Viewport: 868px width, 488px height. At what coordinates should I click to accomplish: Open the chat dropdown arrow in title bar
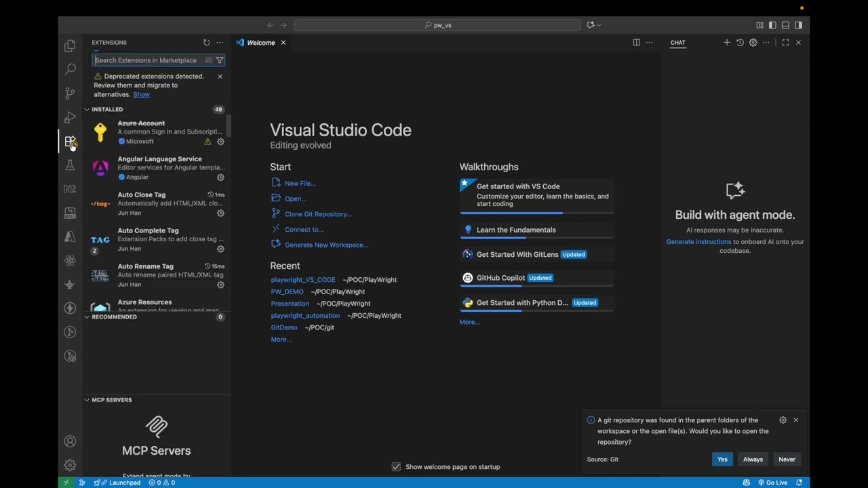[599, 25]
